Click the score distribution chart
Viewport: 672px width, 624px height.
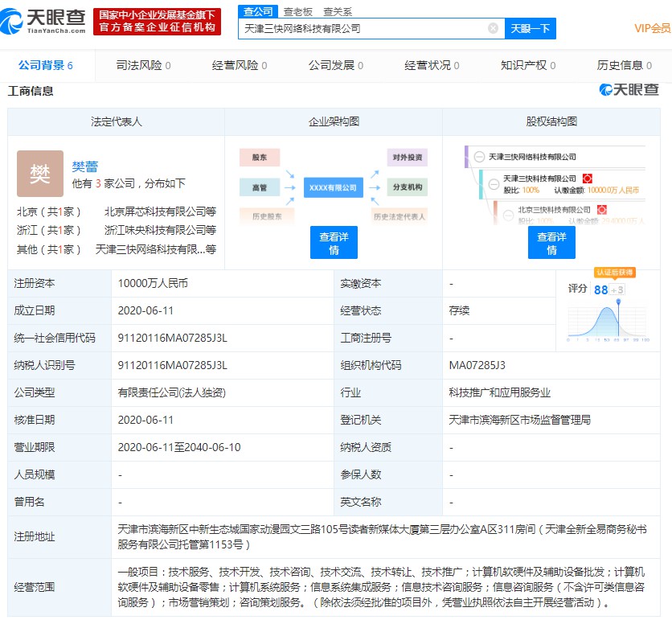608,319
